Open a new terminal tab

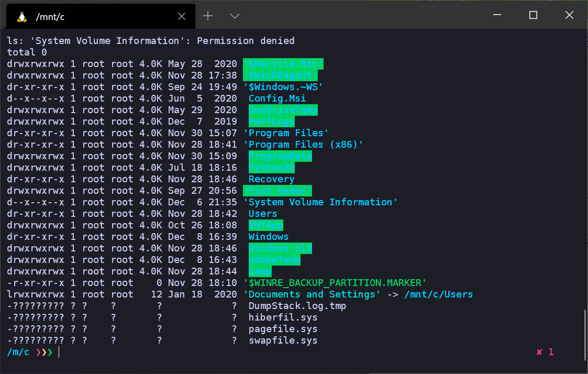click(208, 16)
